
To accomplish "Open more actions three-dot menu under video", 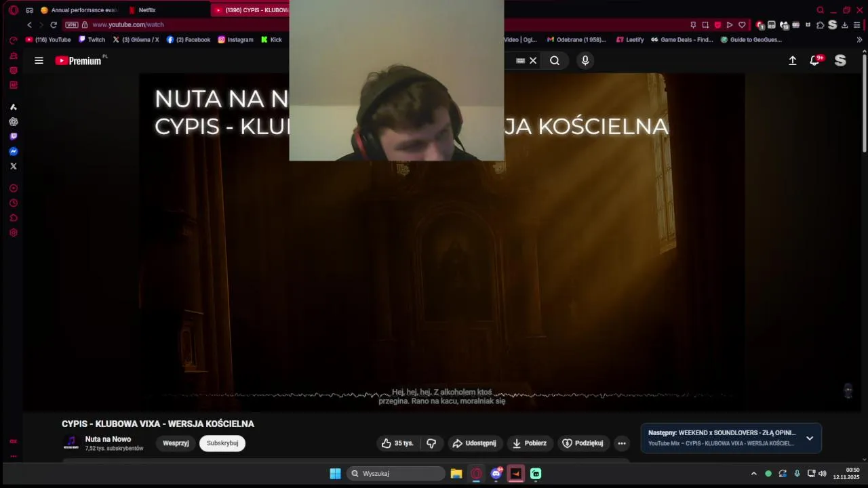I will coord(622,443).
